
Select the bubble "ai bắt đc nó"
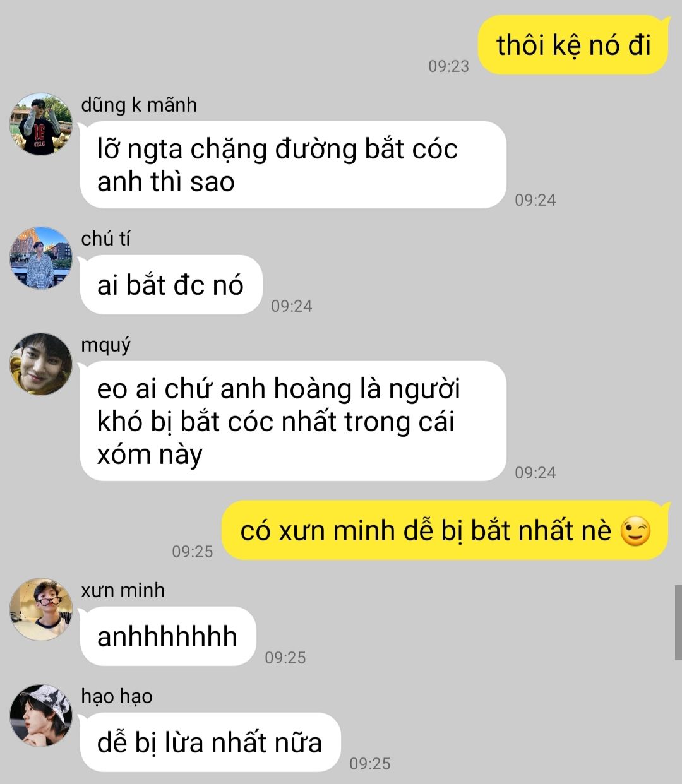coord(170,285)
